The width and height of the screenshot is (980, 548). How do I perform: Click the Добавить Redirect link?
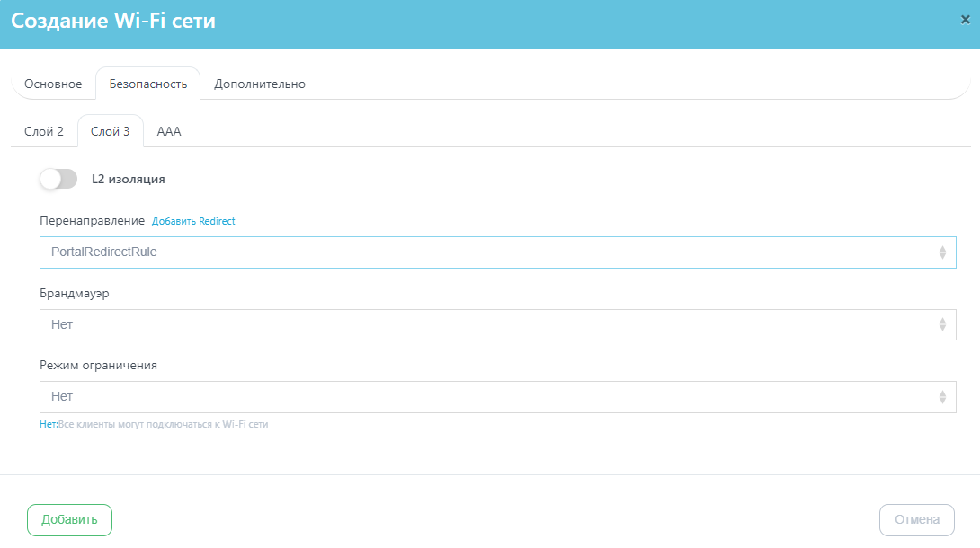(193, 221)
